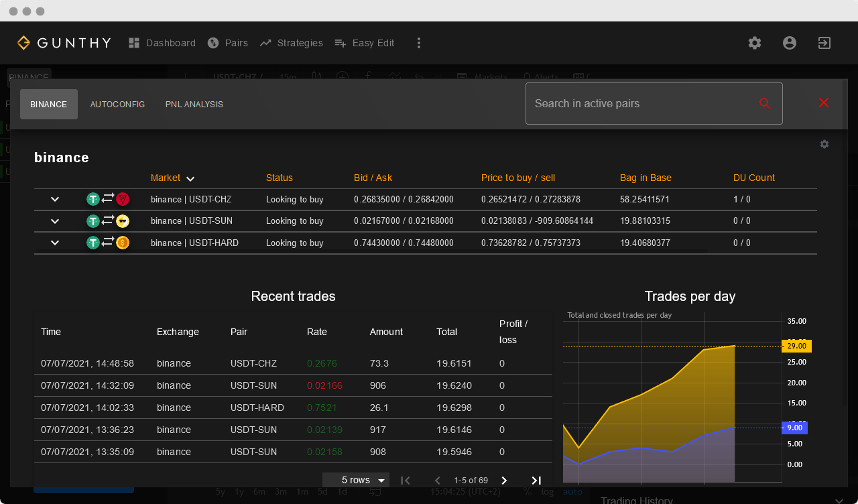Click the logout exit icon
858x504 pixels.
point(824,43)
